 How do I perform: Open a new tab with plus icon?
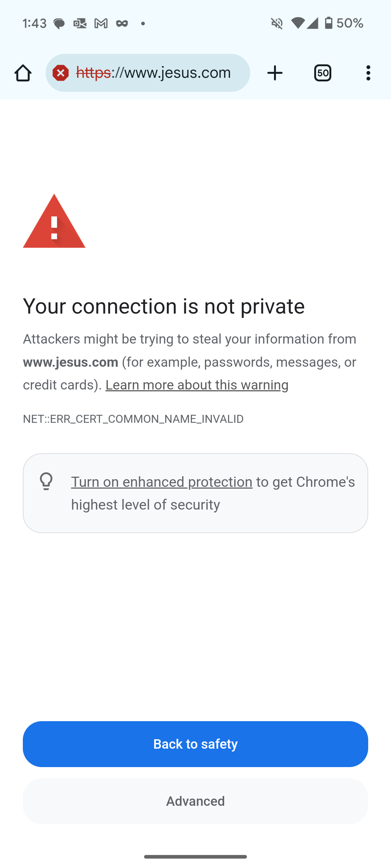click(x=275, y=73)
